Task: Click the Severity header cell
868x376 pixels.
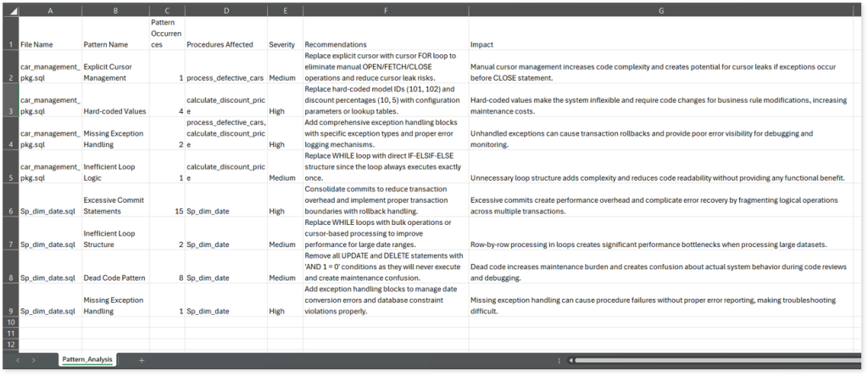Action: point(282,44)
